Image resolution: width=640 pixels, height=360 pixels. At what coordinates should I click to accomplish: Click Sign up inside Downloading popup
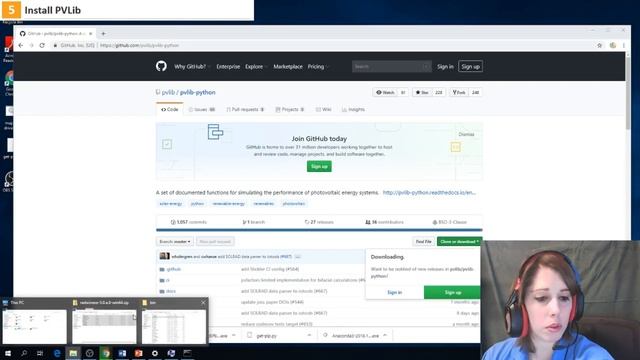click(452, 292)
